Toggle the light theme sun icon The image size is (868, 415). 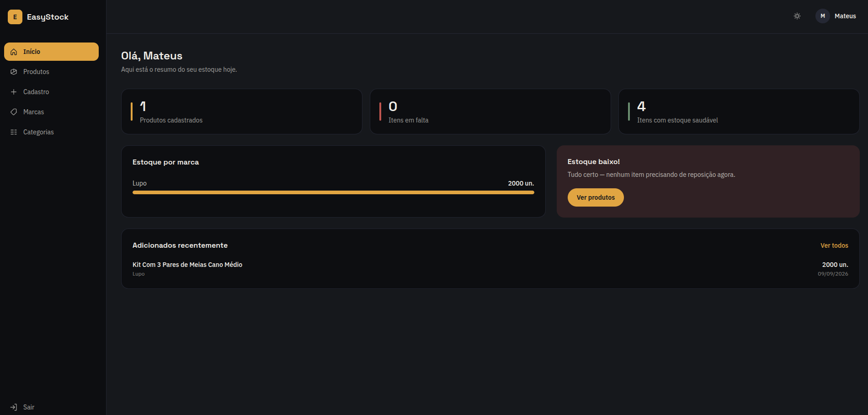tap(797, 16)
